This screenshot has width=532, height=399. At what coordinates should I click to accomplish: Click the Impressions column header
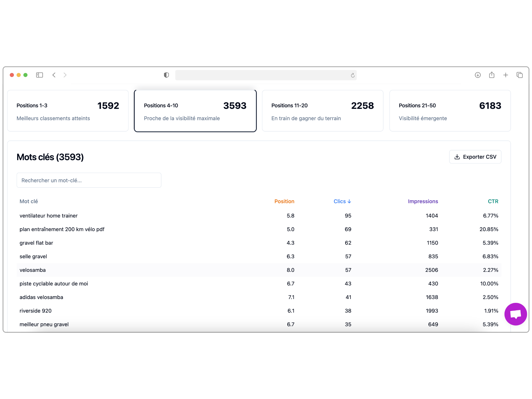point(423,201)
